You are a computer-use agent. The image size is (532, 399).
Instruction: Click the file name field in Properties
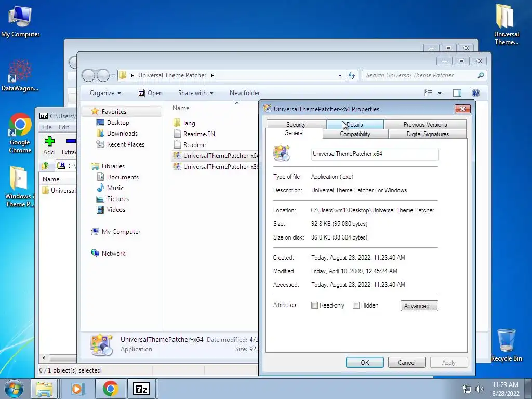pyautogui.click(x=375, y=154)
